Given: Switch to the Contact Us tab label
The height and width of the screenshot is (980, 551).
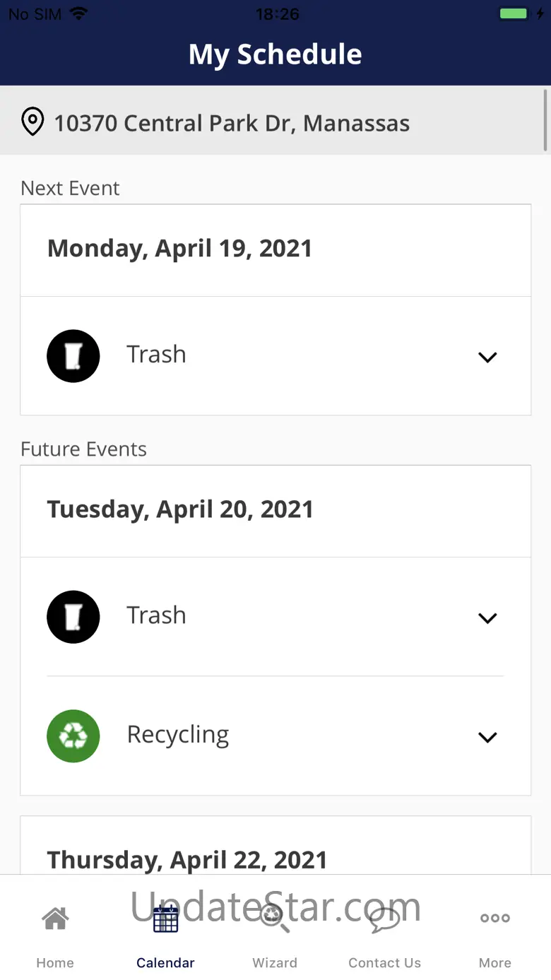Looking at the screenshot, I should pyautogui.click(x=384, y=963).
